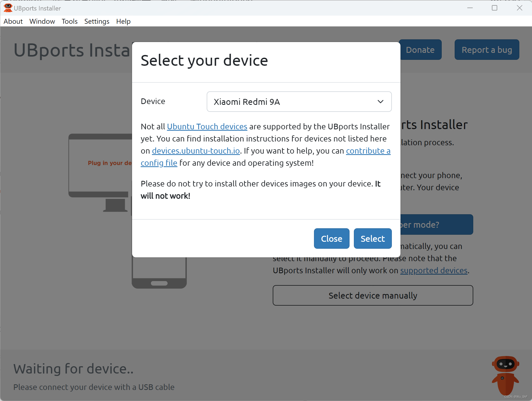Click the UBports robot mascot icon
This screenshot has width=532, height=401.
pos(505,375)
